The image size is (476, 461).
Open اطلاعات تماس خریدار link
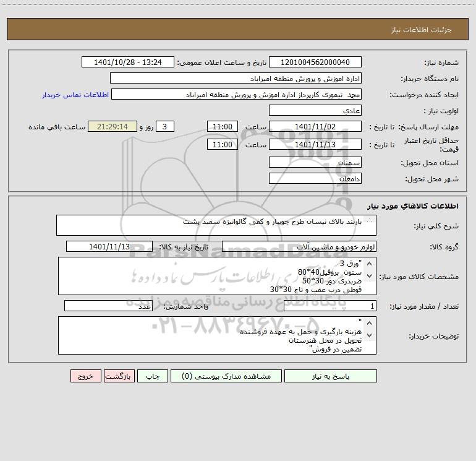tap(75, 95)
